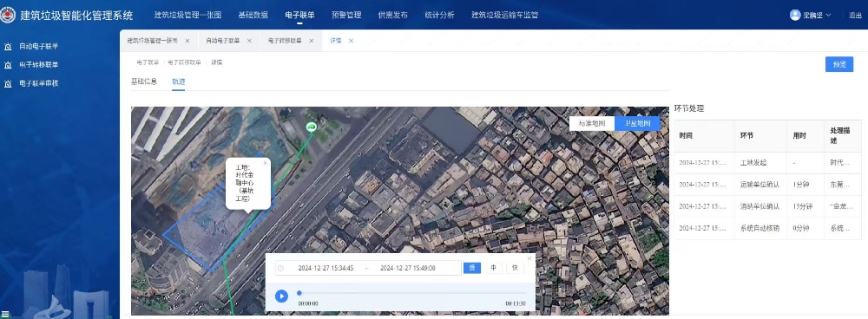Click the 电子转移联单 breadcrumb link
The height and width of the screenshot is (319, 868).
(x=184, y=63)
